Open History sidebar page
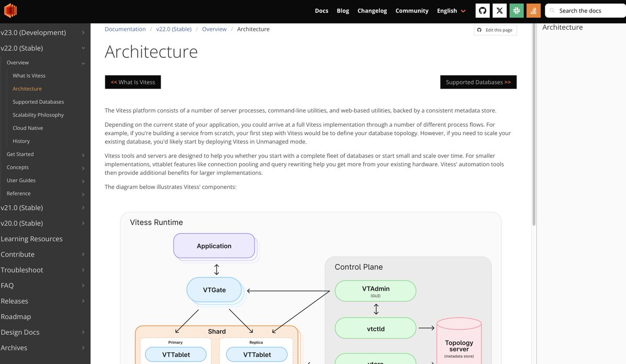Image resolution: width=626 pixels, height=364 pixels. pyautogui.click(x=21, y=141)
